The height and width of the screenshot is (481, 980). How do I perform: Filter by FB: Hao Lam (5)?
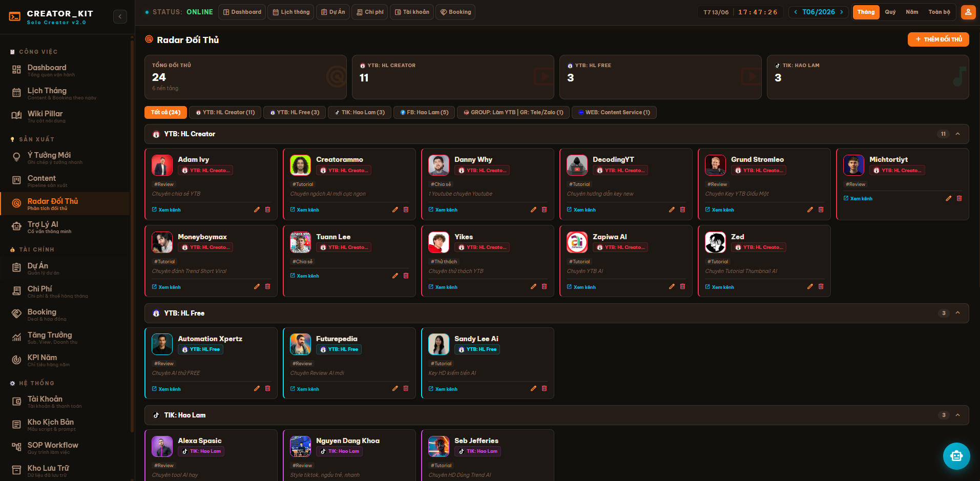[424, 112]
